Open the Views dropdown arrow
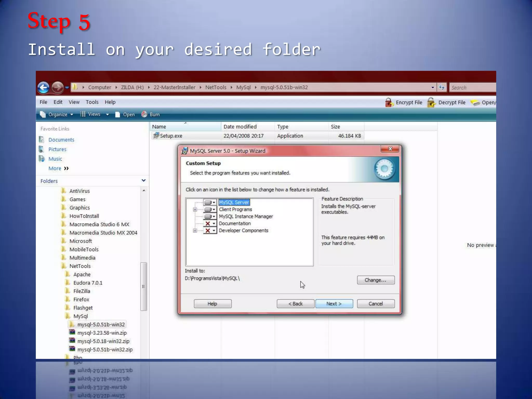The width and height of the screenshot is (532, 399). tap(107, 115)
